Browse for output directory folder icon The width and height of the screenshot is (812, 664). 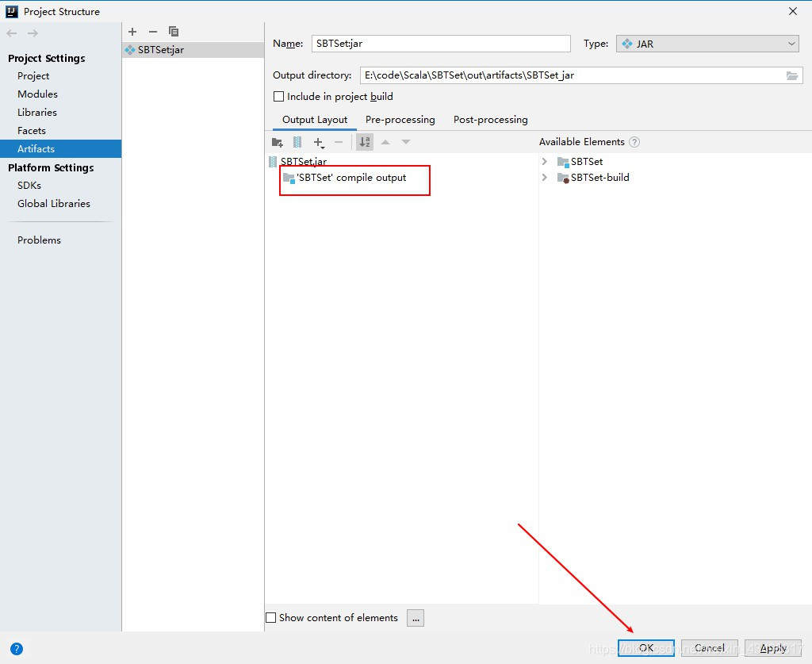(792, 75)
